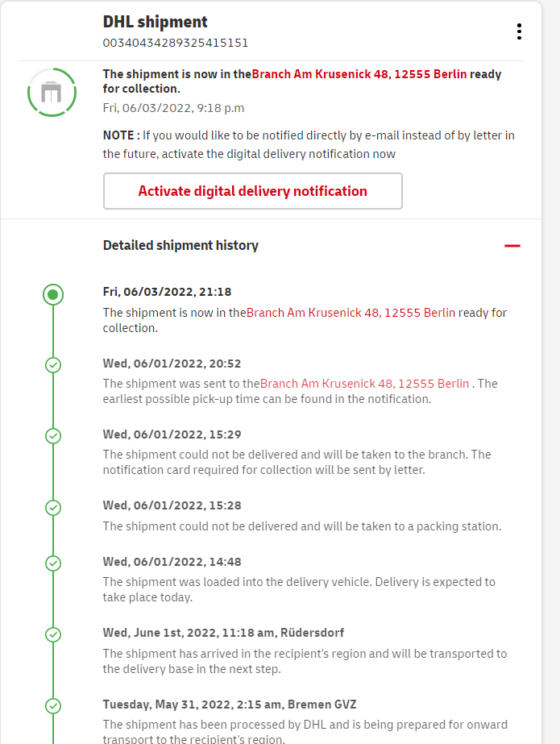Click the current-status green timeline dot
The height and width of the screenshot is (744, 560).
[x=53, y=294]
